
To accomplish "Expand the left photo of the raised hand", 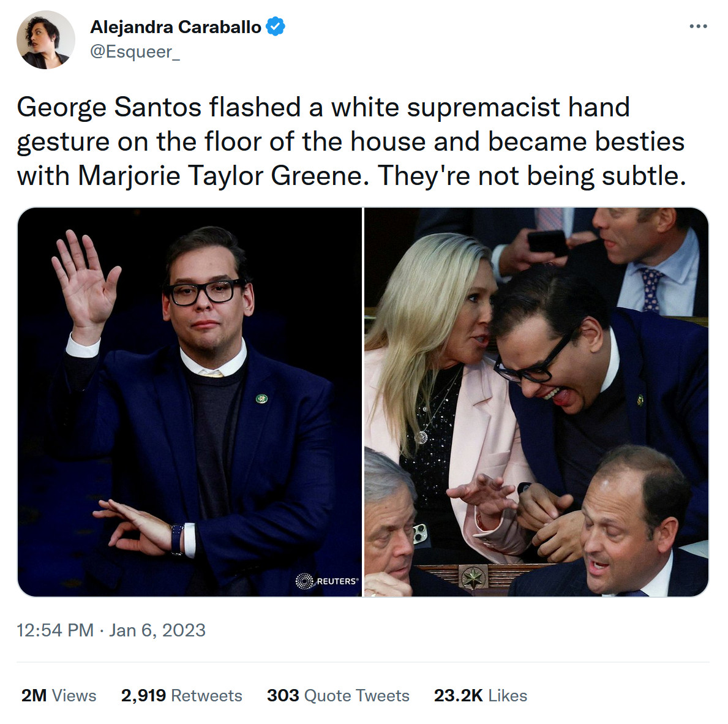I will pos(190,402).
